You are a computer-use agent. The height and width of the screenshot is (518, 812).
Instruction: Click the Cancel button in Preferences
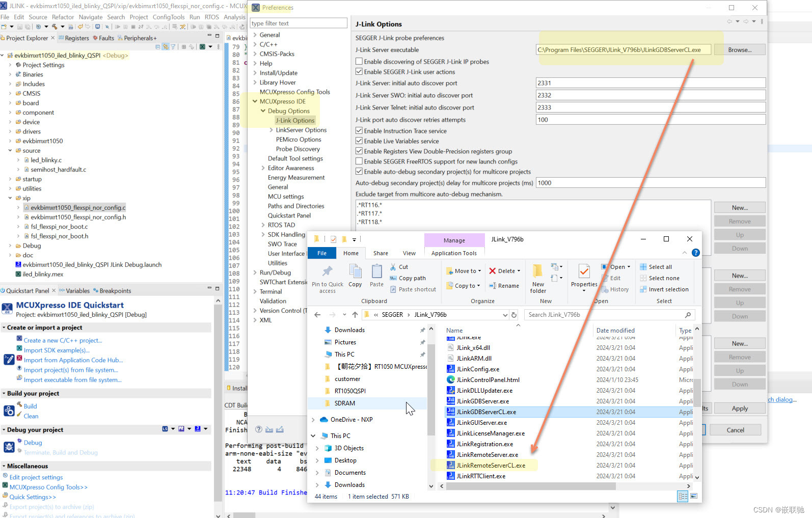[735, 430]
